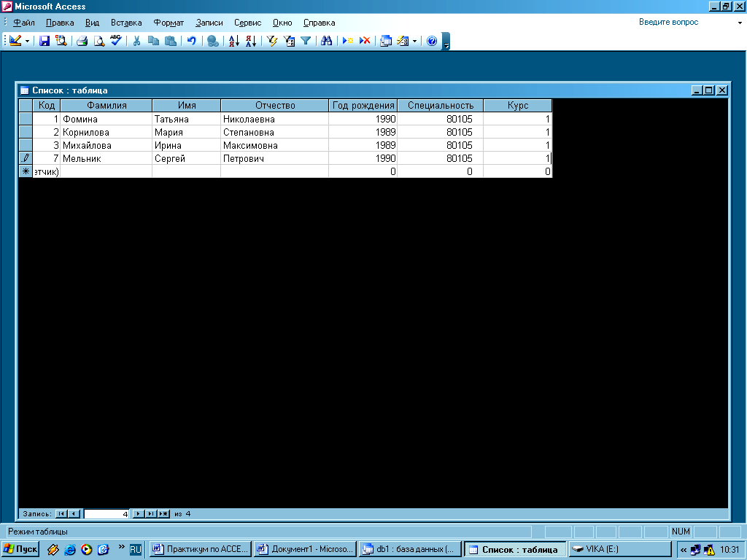Open the Пуск start button

(20, 549)
